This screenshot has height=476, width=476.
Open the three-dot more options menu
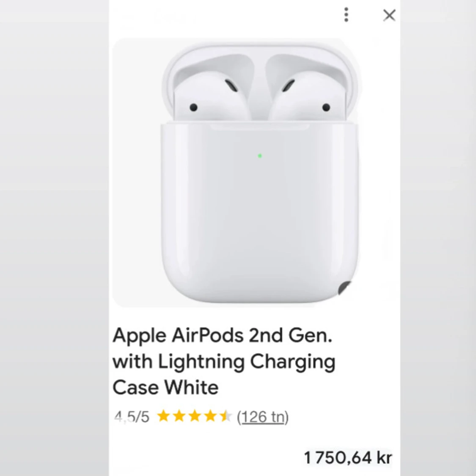point(346,15)
